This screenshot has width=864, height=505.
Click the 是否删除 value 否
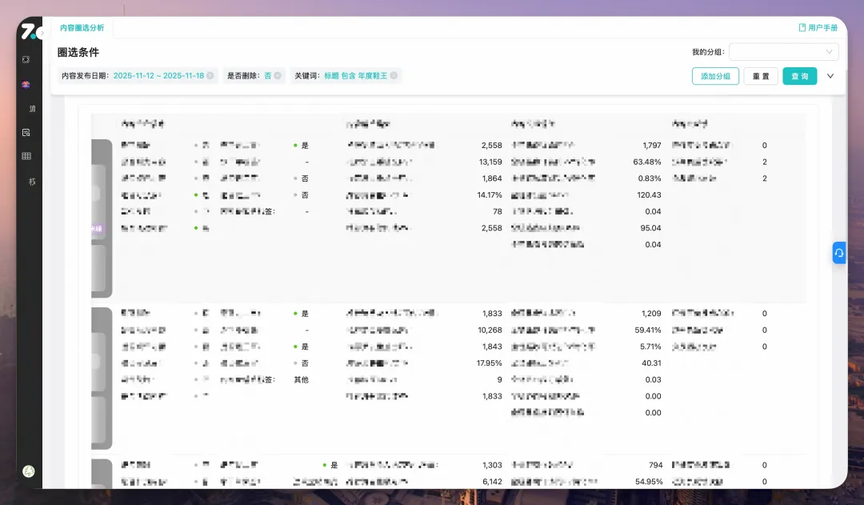268,76
